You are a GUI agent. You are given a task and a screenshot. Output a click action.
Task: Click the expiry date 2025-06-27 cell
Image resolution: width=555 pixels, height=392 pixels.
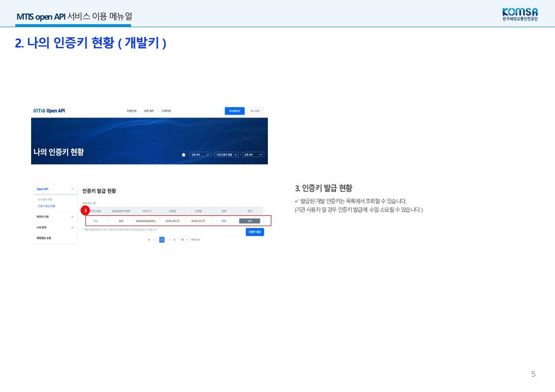172,221
